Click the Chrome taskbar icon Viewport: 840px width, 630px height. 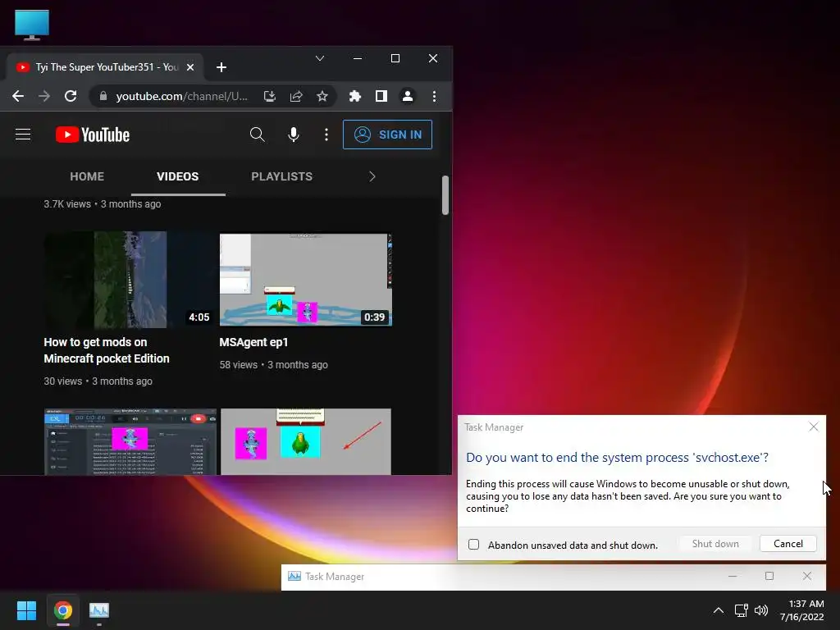(63, 610)
